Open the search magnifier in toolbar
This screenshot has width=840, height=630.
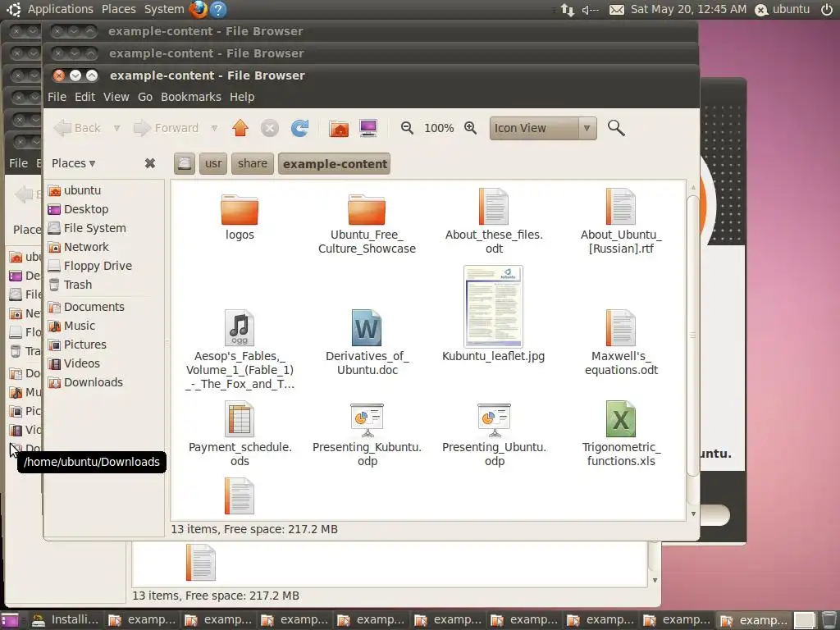click(x=616, y=128)
